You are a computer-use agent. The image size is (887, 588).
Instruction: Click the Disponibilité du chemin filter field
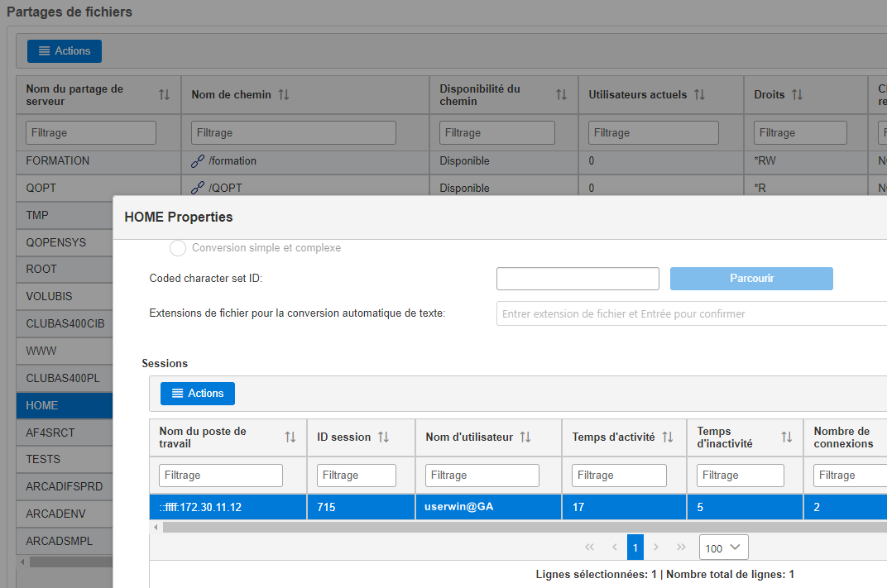point(496,133)
